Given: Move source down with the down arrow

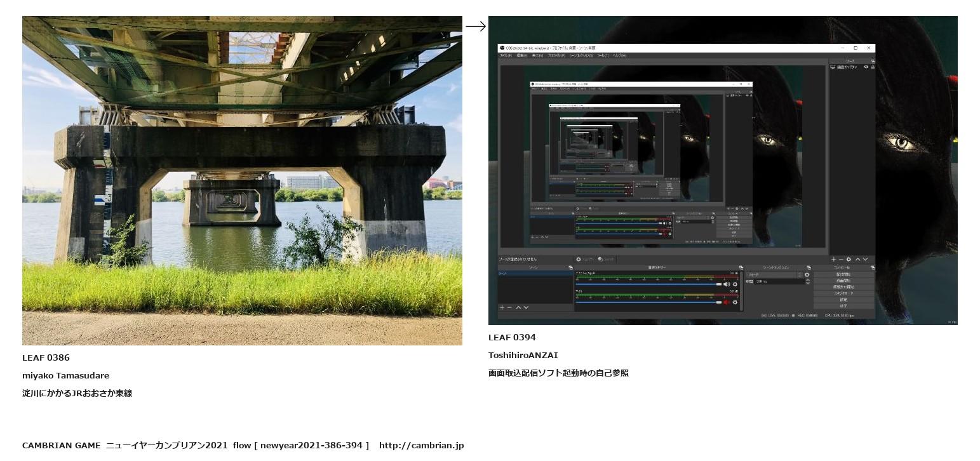Looking at the screenshot, I should tap(865, 259).
